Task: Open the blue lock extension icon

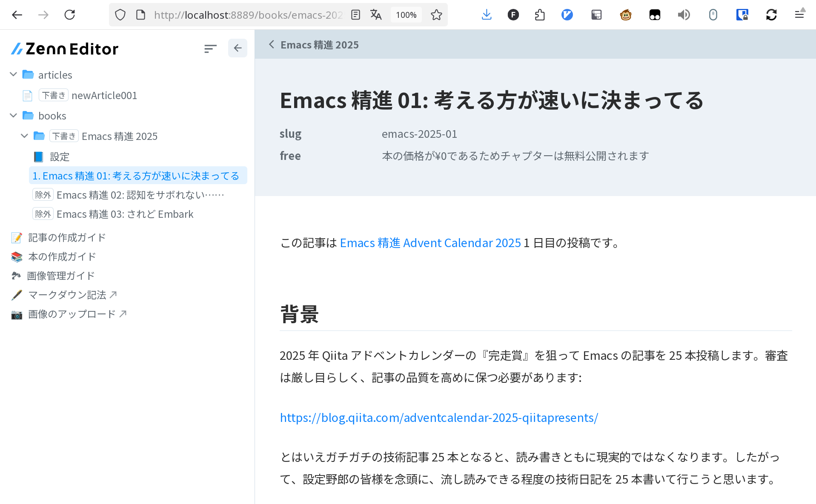Action: point(742,15)
